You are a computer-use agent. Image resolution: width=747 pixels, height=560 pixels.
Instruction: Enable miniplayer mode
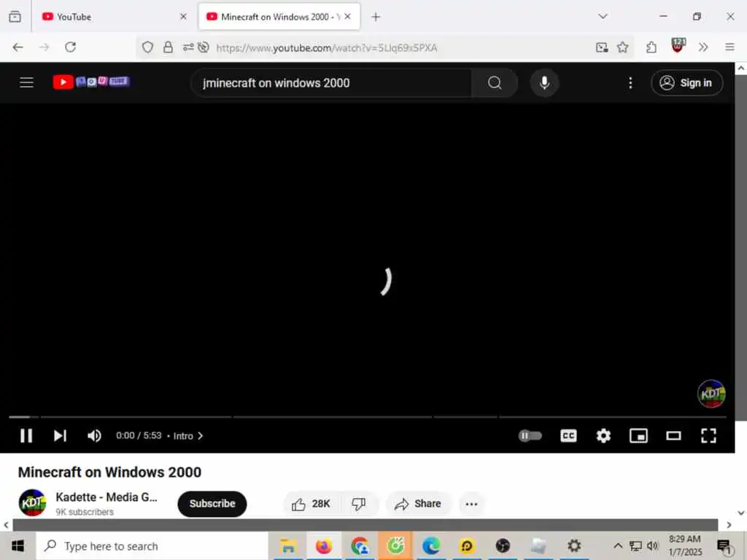(x=638, y=436)
